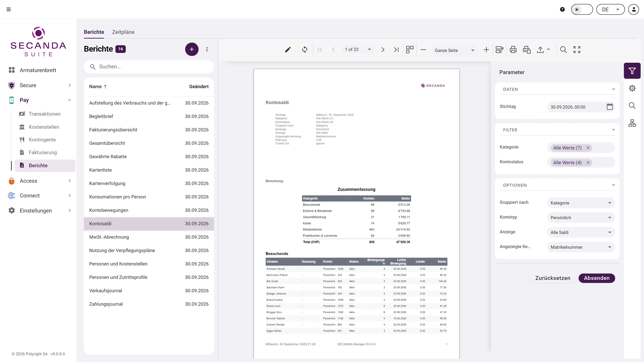Screen dimensions: 644x362
Task: Jump to the last report page
Action: (x=396, y=50)
